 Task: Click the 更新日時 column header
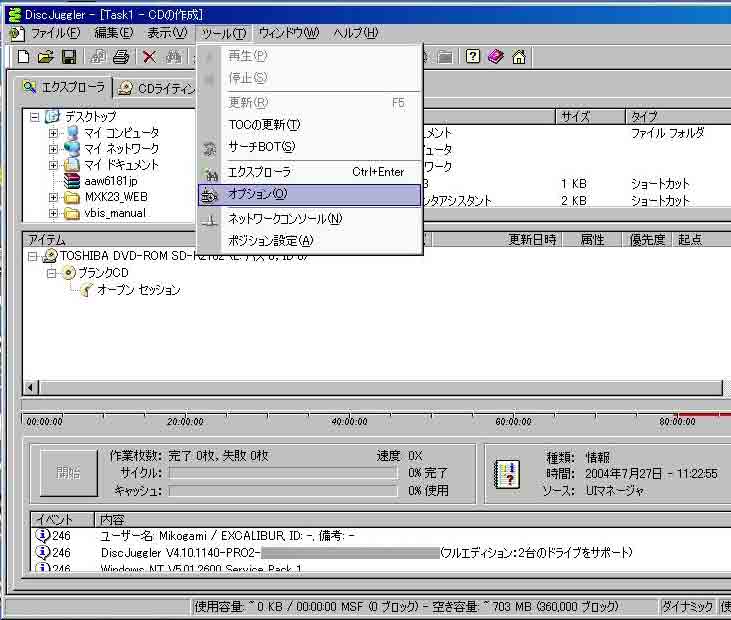tap(496, 240)
